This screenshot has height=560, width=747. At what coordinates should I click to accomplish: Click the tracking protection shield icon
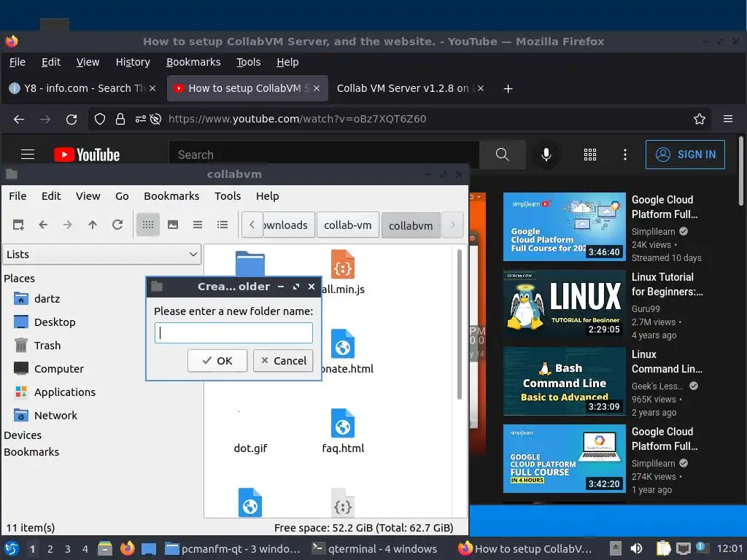point(99,119)
